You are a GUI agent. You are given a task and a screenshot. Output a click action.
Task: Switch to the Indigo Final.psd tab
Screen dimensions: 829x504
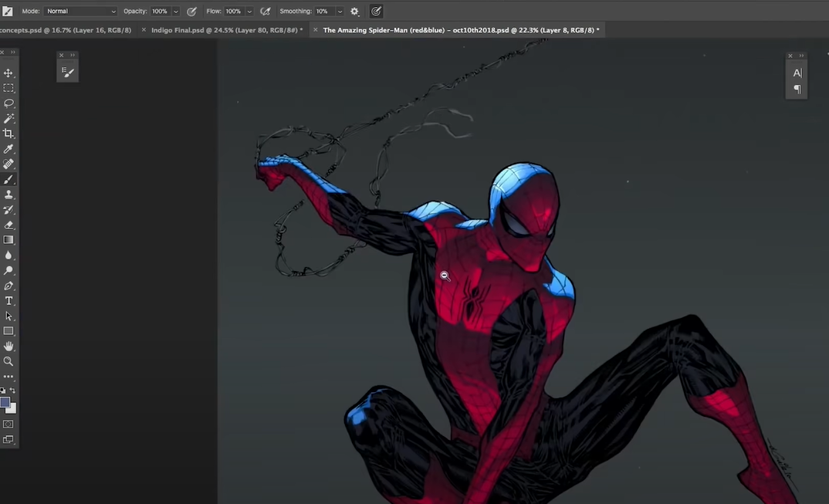(225, 30)
